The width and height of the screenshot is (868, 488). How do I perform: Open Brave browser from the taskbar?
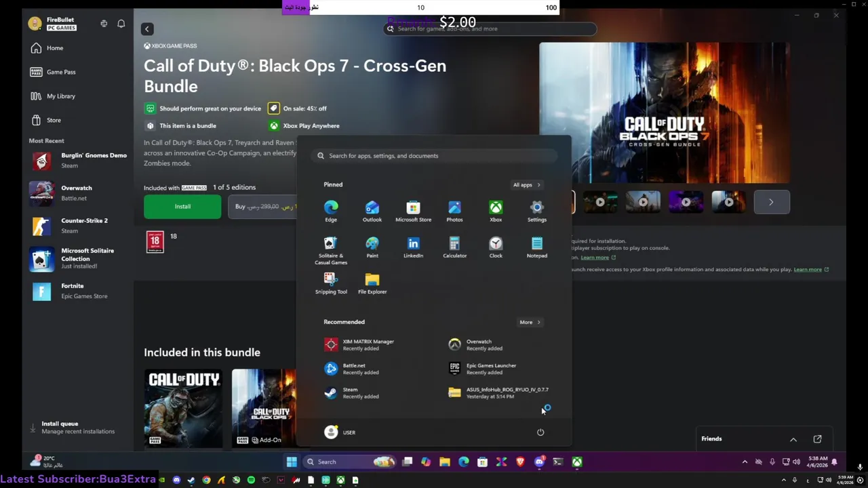coord(520,462)
